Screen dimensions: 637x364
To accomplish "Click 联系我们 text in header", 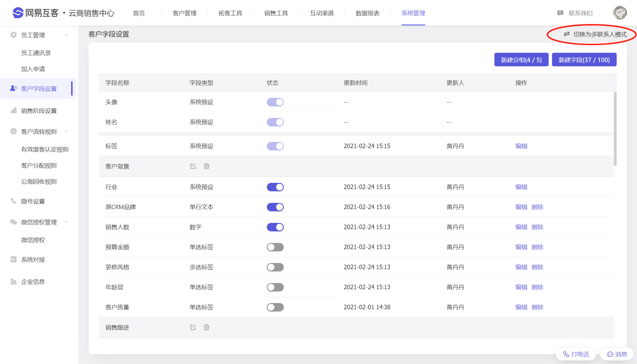I will pyautogui.click(x=581, y=13).
